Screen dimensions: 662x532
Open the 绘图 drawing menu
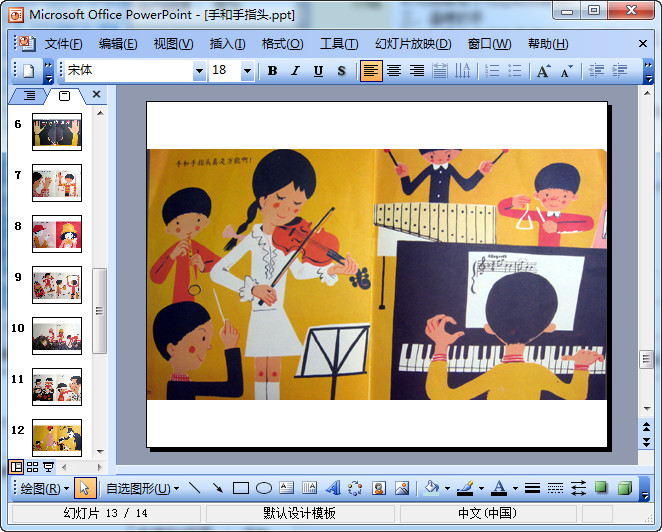point(44,489)
